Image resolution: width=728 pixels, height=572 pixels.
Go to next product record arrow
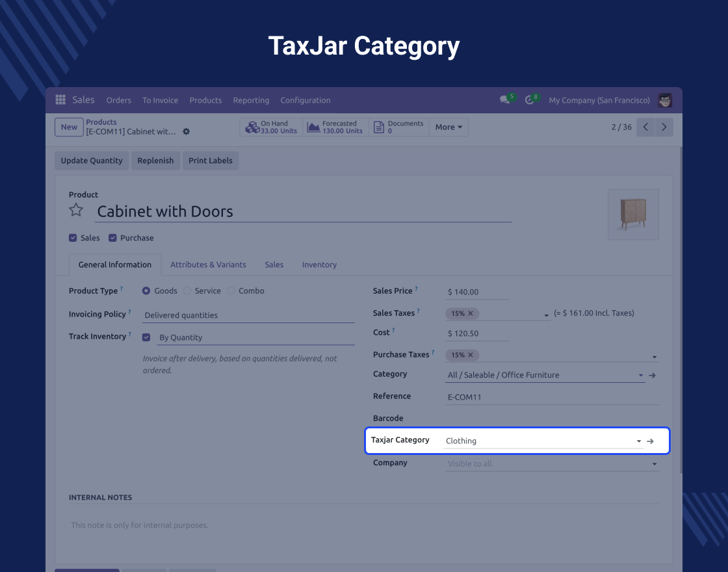point(664,127)
